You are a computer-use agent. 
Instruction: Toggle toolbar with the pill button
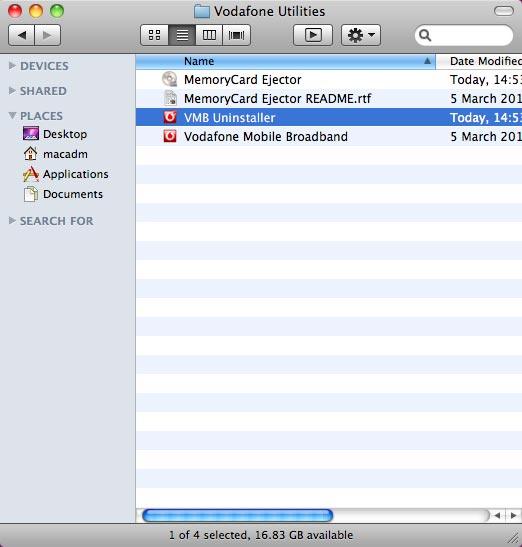point(504,11)
